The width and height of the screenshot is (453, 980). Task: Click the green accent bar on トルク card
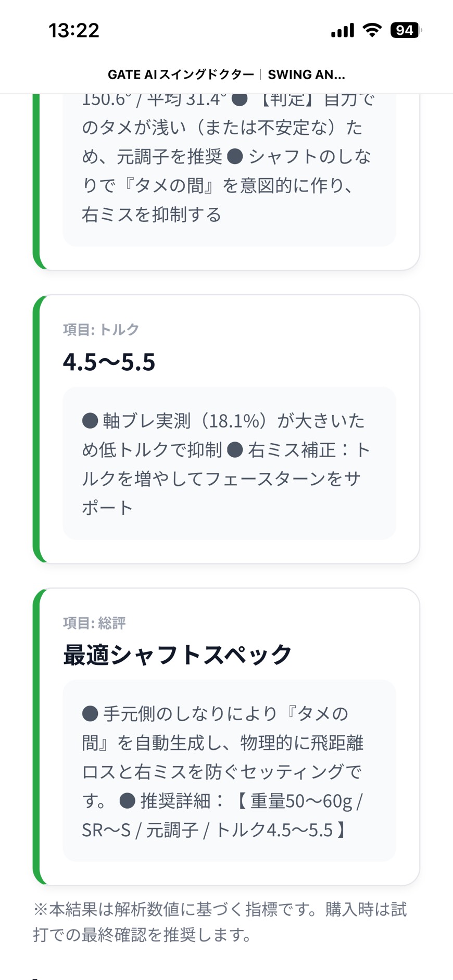36,429
